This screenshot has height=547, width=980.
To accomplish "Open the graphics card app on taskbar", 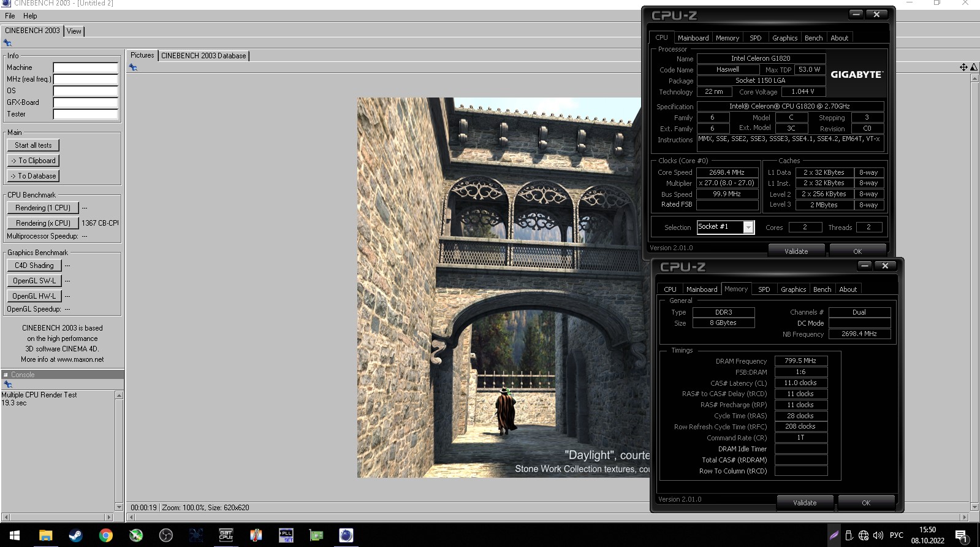I will click(316, 535).
